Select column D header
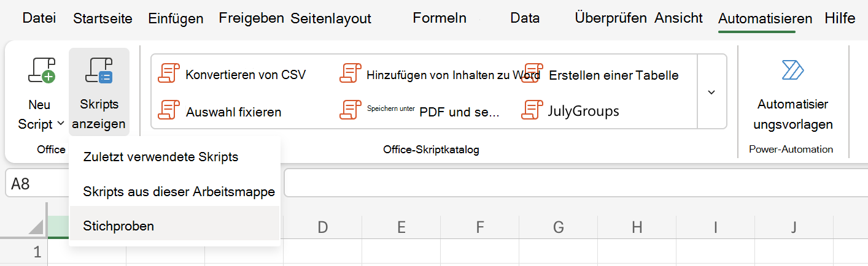Screen dimensions: 868x266 pyautogui.click(x=322, y=227)
